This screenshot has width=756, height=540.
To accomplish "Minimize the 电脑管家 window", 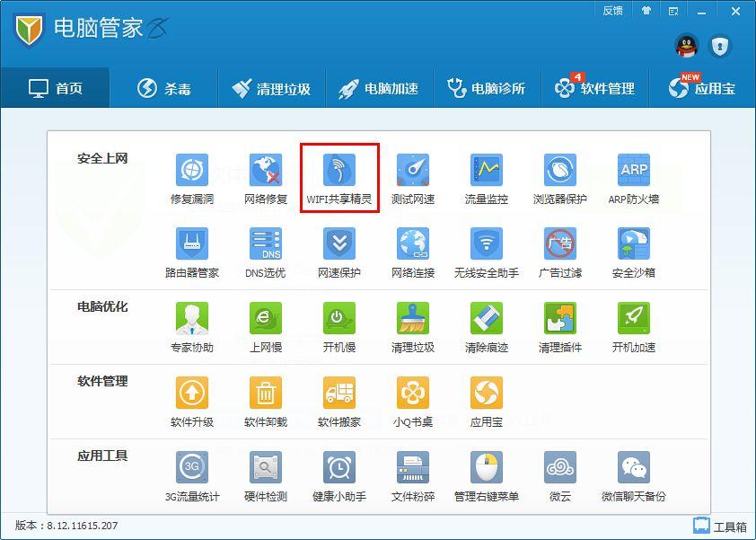I will [702, 12].
